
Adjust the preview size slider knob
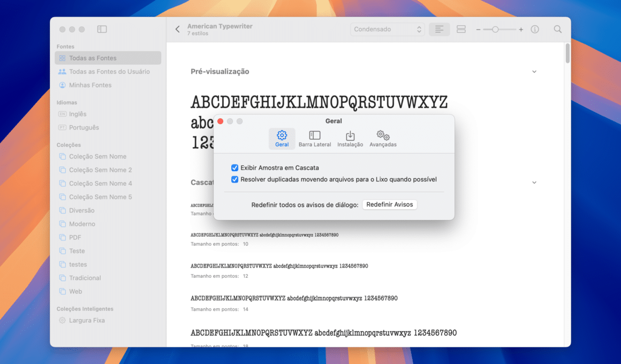(x=495, y=29)
